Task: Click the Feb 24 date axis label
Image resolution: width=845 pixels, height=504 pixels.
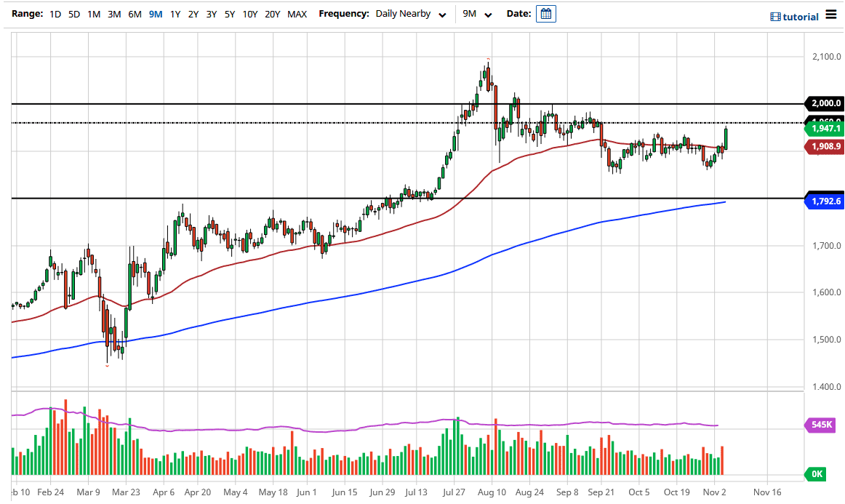Action: (x=51, y=492)
